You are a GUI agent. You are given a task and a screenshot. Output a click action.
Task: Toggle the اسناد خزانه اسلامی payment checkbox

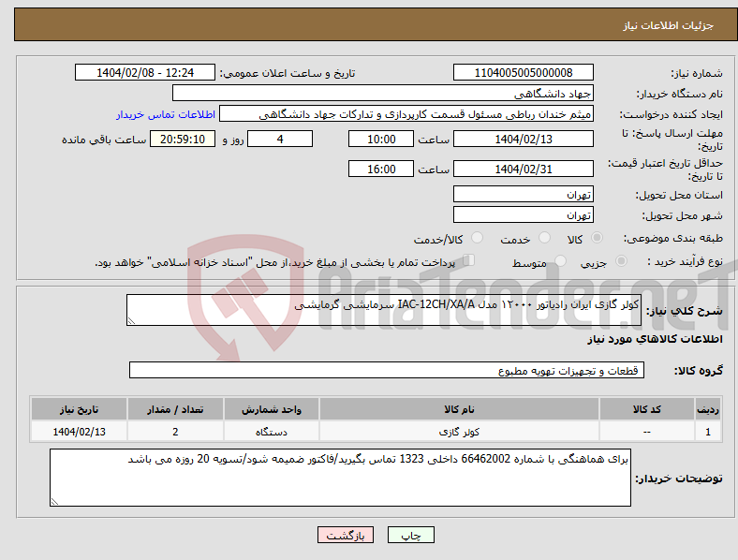pyautogui.click(x=469, y=260)
